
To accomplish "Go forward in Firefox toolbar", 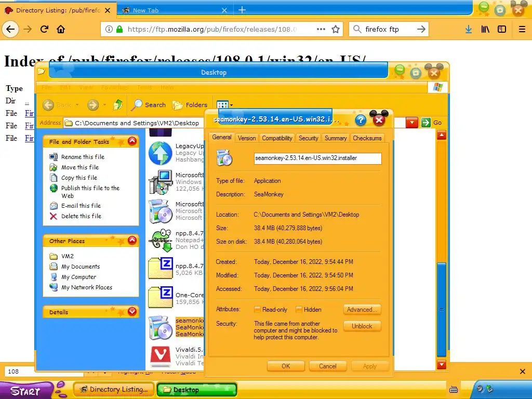I will [28, 29].
